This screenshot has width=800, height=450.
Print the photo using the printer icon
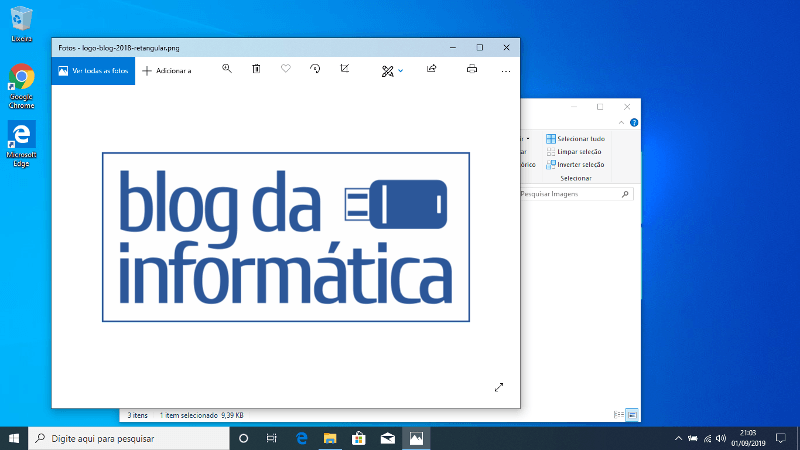(472, 69)
